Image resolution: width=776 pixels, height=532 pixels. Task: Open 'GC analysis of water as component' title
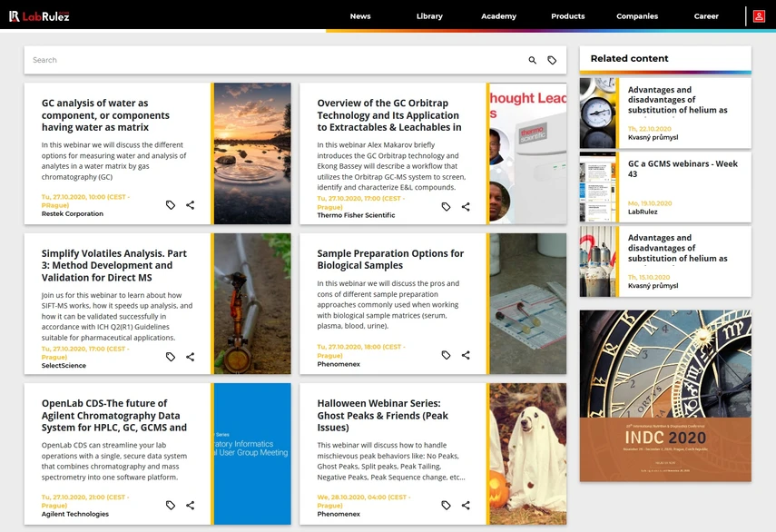(x=105, y=115)
